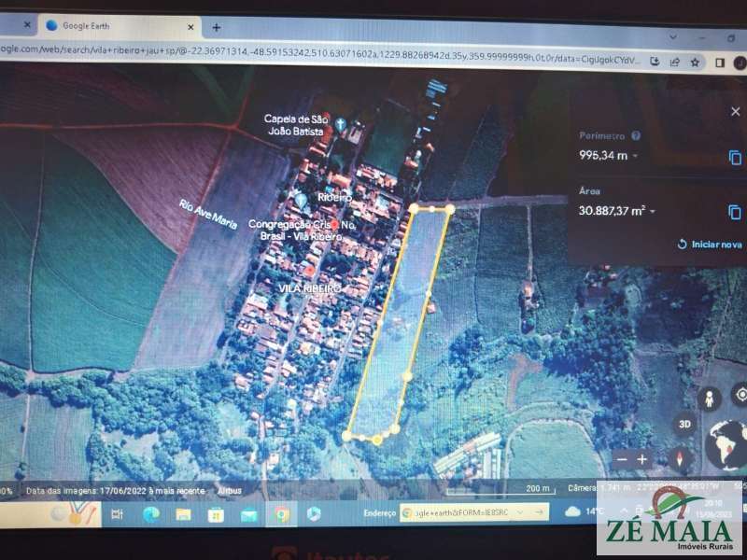Zoom in with the plus button
Image resolution: width=747 pixels, height=560 pixels.
click(x=642, y=459)
